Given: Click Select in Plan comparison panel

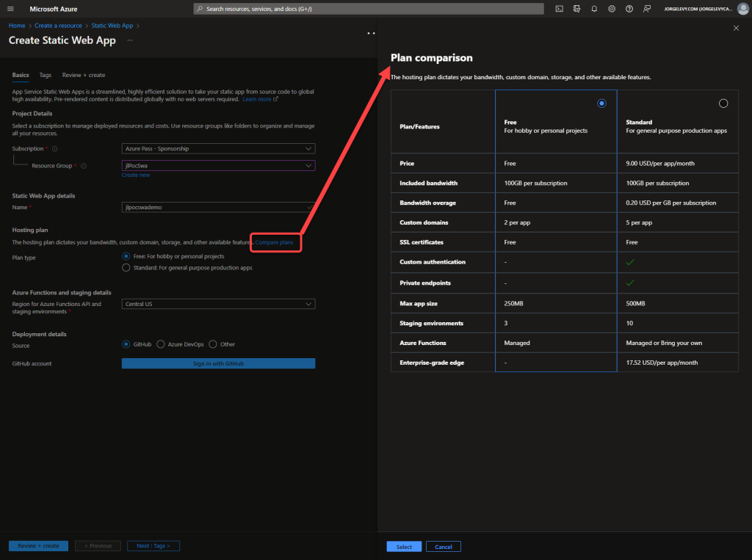Looking at the screenshot, I should (404, 547).
